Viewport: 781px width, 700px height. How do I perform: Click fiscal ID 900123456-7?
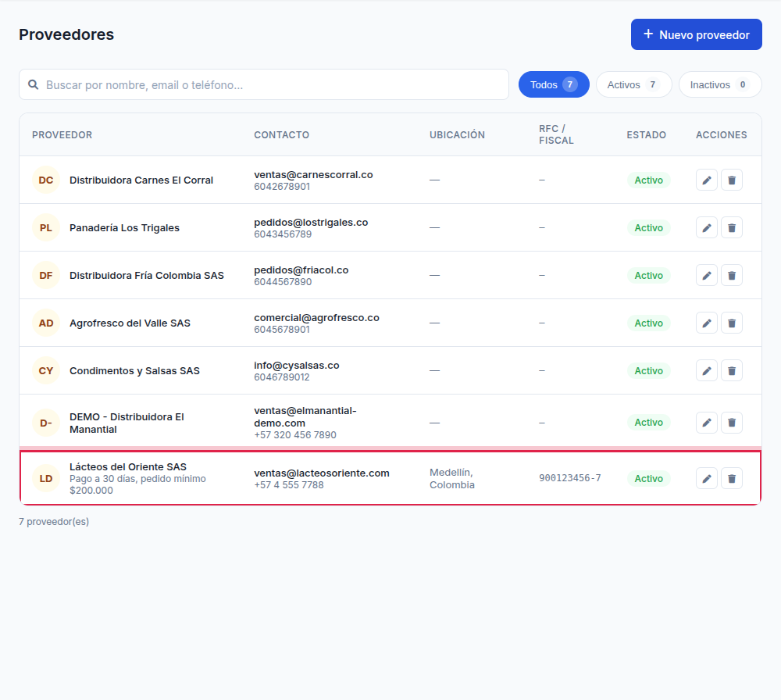point(570,478)
